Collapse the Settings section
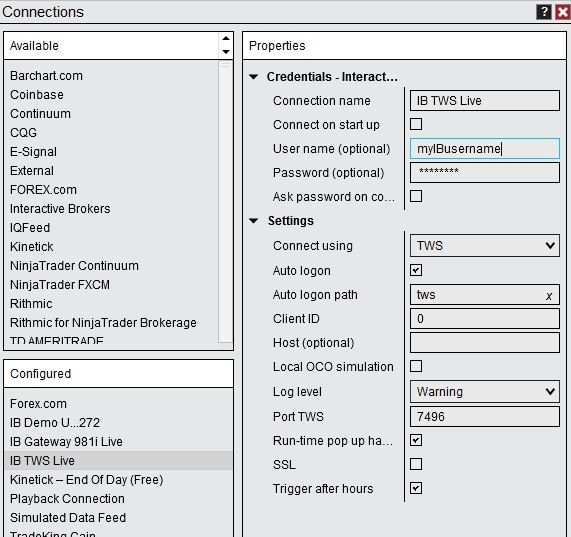This screenshot has height=537, width=571. [x=253, y=221]
